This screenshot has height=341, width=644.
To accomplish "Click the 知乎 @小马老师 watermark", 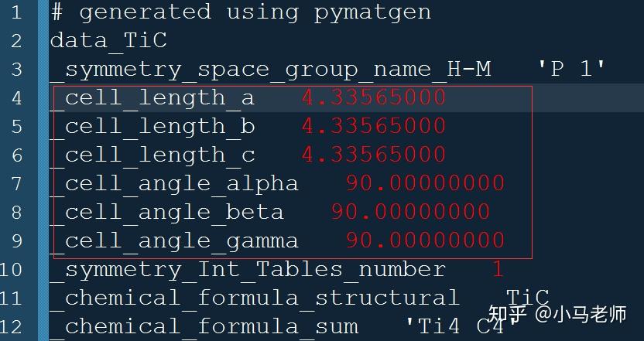I will click(x=557, y=314).
